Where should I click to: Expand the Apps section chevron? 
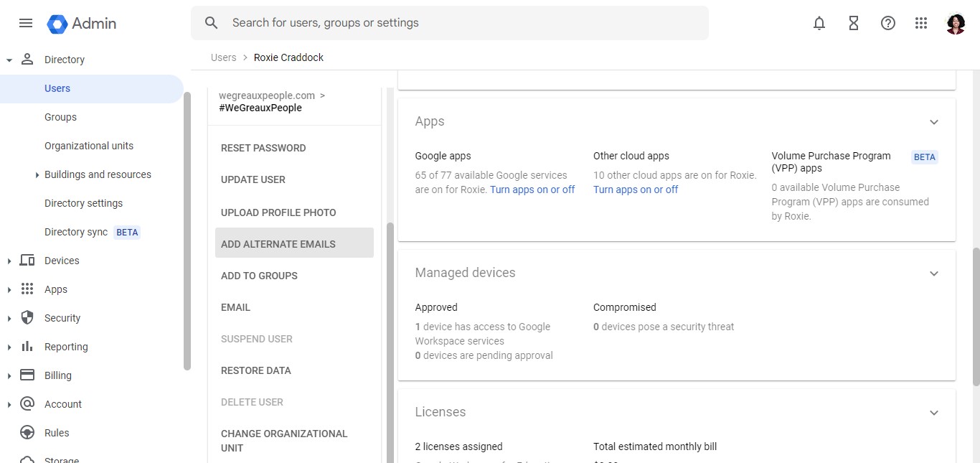point(934,122)
